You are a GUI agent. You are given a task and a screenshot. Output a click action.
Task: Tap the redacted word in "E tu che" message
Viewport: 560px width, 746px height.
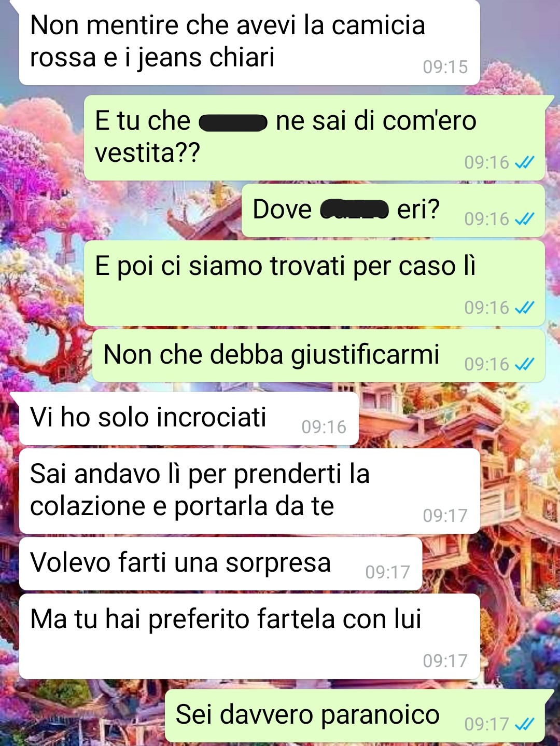click(233, 122)
